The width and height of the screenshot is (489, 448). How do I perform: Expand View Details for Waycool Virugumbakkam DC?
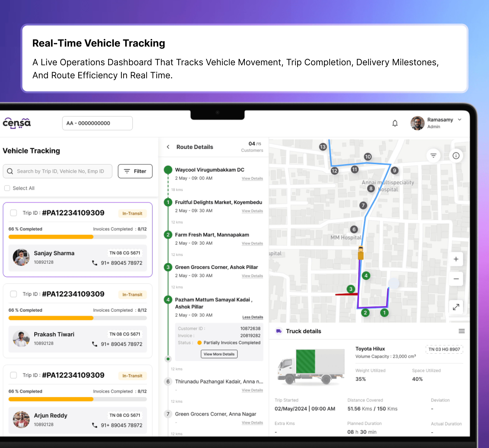click(252, 178)
